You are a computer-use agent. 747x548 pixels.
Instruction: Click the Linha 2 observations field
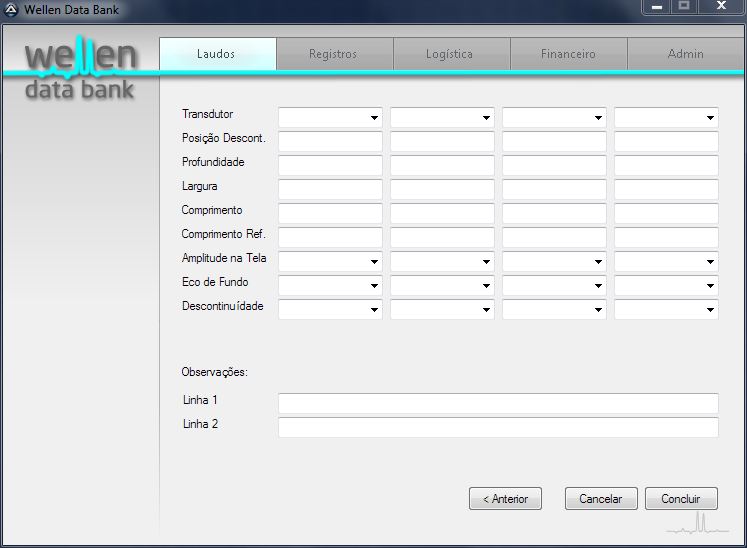tap(498, 427)
